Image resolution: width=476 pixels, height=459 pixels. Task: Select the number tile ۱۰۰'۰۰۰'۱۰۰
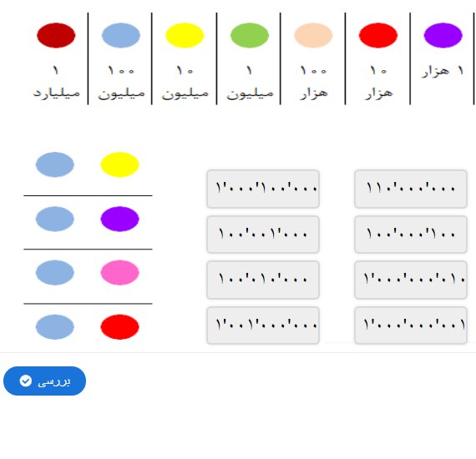click(x=410, y=235)
